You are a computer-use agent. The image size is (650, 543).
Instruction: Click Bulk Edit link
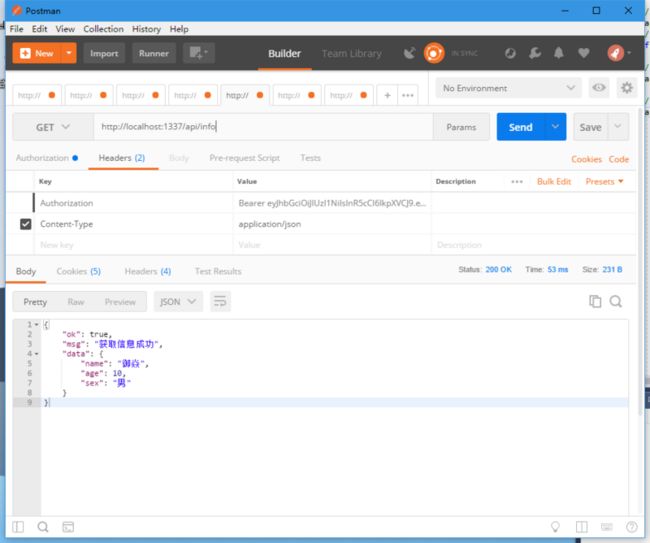554,182
